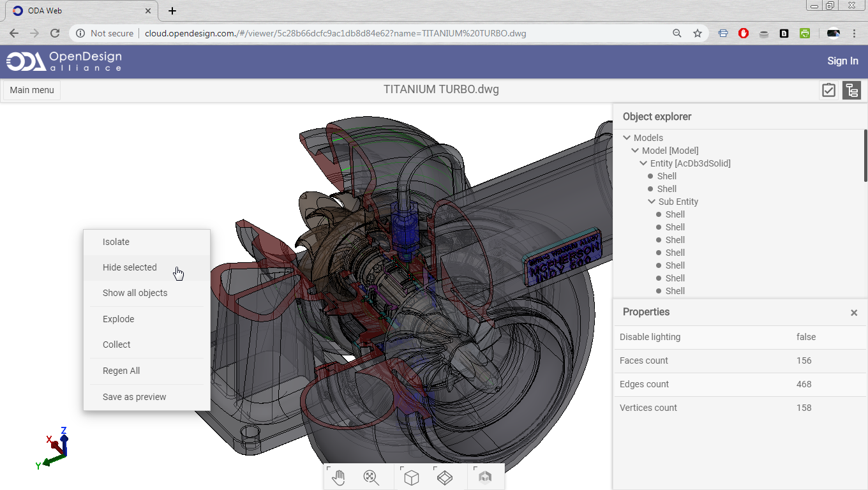868x490 pixels.
Task: Close the Properties panel
Action: tap(854, 313)
